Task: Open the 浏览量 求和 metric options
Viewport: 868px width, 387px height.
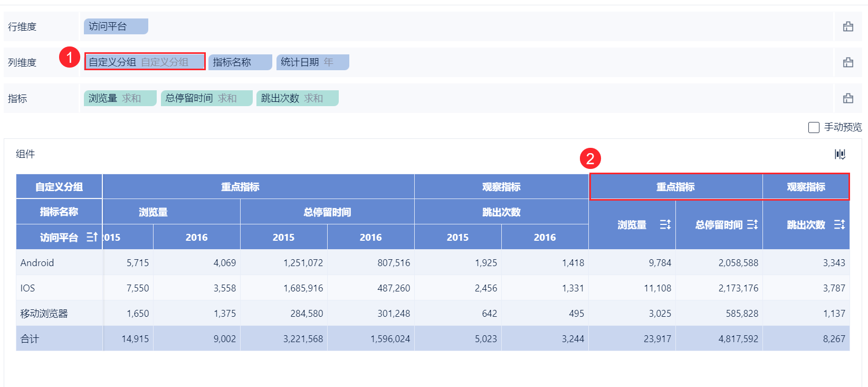Action: point(120,98)
